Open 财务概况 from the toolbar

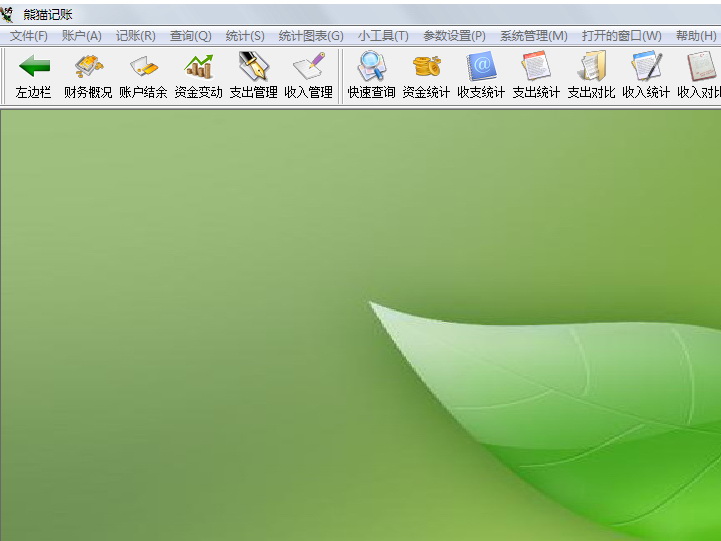[x=88, y=68]
